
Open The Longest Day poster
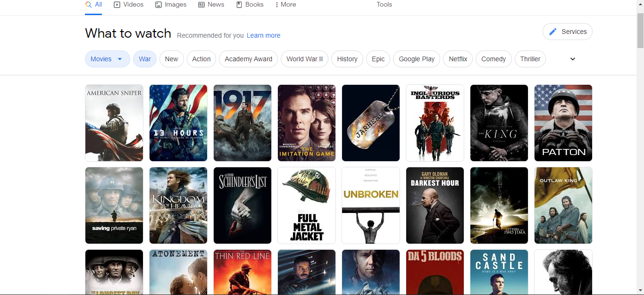(114, 272)
